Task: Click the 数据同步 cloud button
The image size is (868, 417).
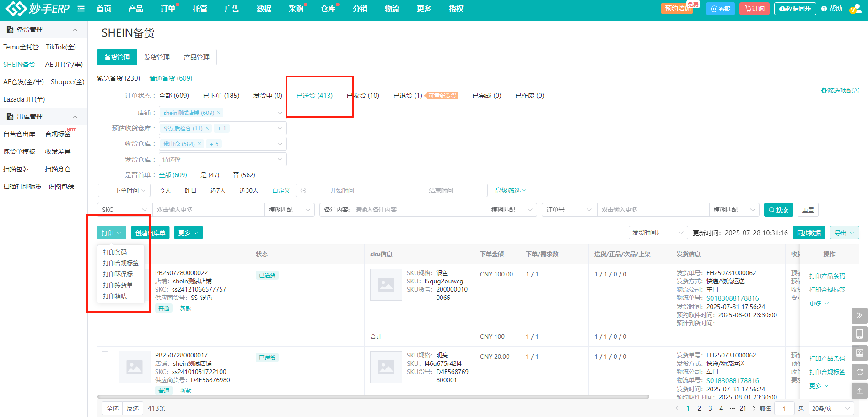Action: (795, 9)
